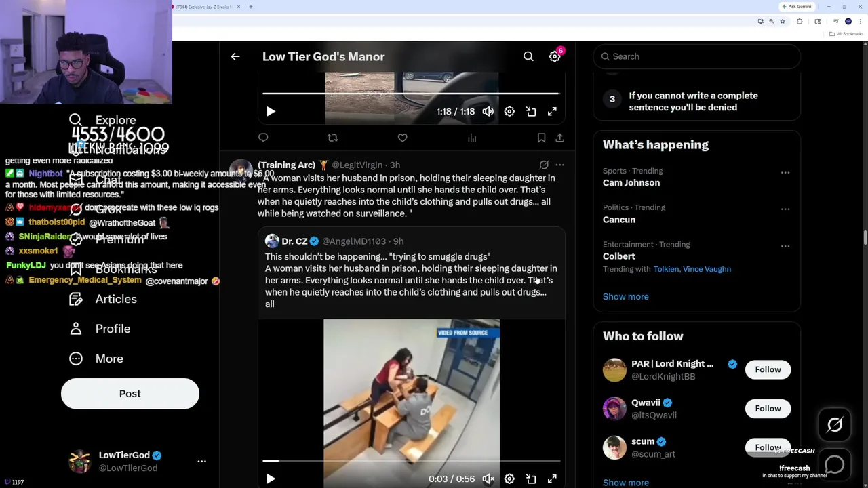Show more under Who to follow
Viewport: 868px width, 488px height.
625,482
